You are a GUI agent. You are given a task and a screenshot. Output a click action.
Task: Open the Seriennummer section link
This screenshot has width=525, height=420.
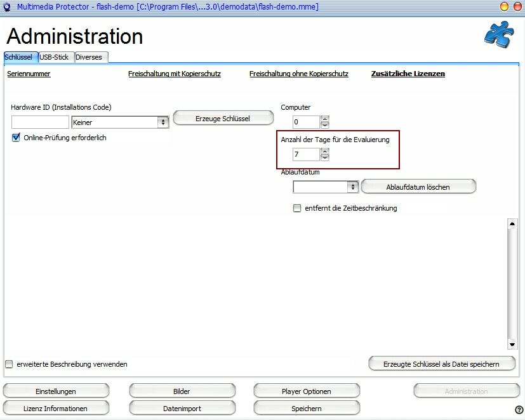pyautogui.click(x=29, y=74)
